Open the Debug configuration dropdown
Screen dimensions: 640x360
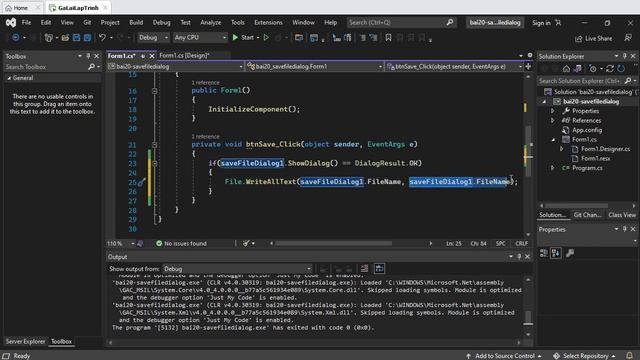click(x=153, y=38)
